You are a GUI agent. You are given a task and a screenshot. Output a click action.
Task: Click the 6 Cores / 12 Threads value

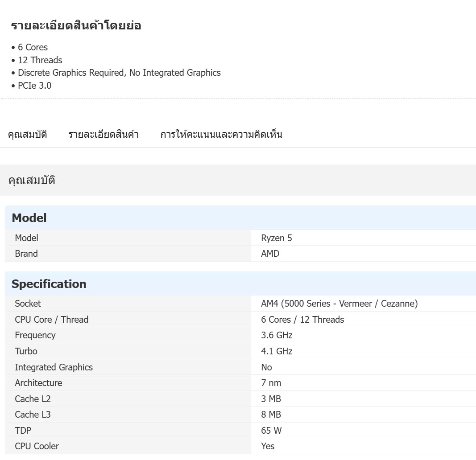pyautogui.click(x=302, y=320)
